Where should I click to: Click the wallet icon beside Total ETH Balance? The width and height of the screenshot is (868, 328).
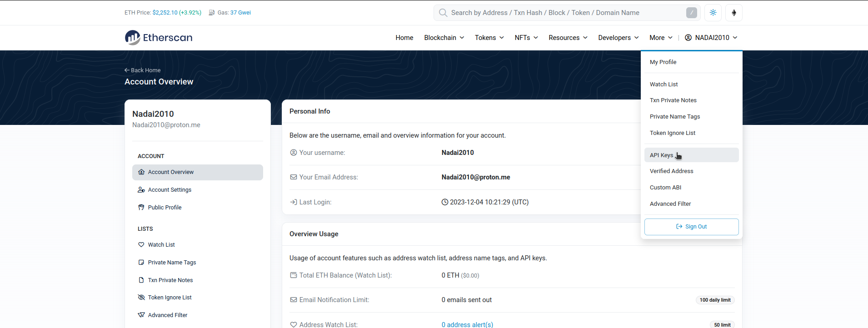click(294, 275)
